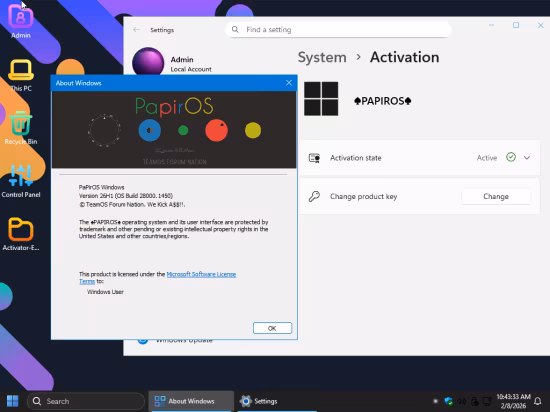Open the notification bell in taskbar
The width and height of the screenshot is (550, 412).
click(538, 401)
